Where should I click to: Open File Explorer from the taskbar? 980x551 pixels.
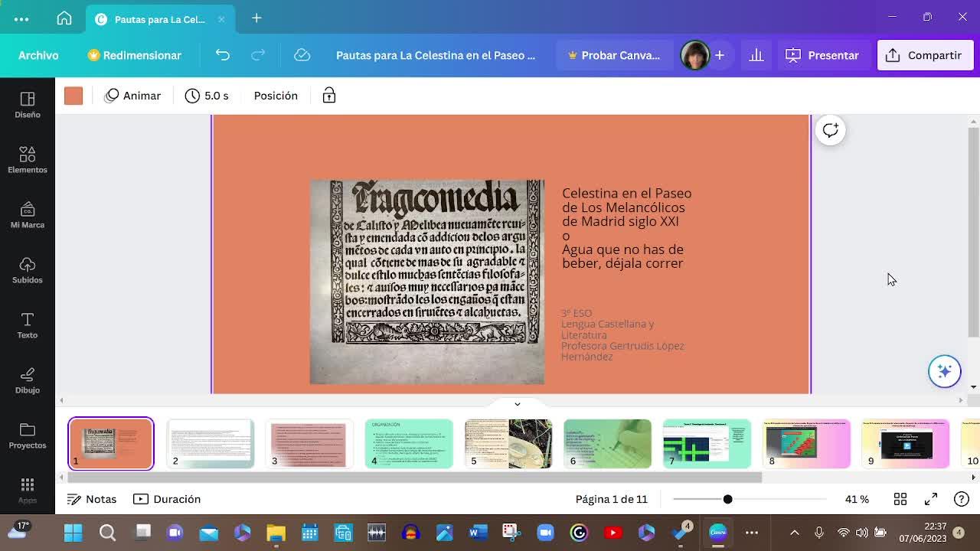coord(276,533)
